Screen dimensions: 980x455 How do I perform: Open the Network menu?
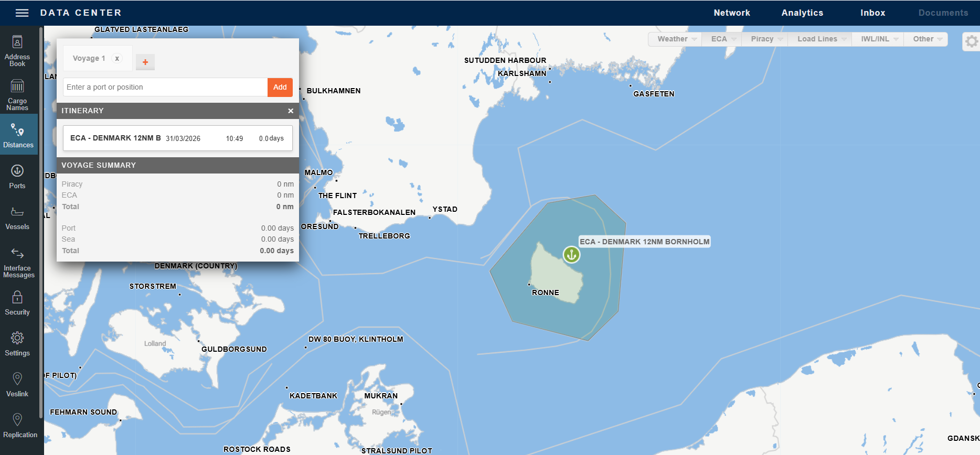coord(732,13)
